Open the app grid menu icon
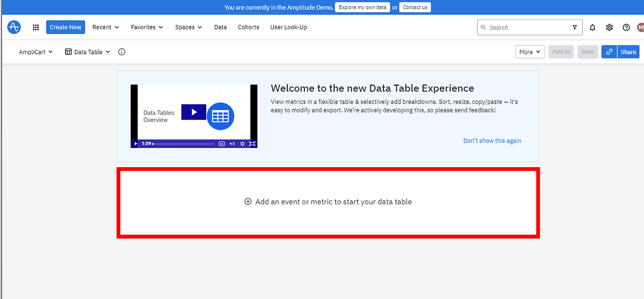This screenshot has width=644, height=299. 36,27
